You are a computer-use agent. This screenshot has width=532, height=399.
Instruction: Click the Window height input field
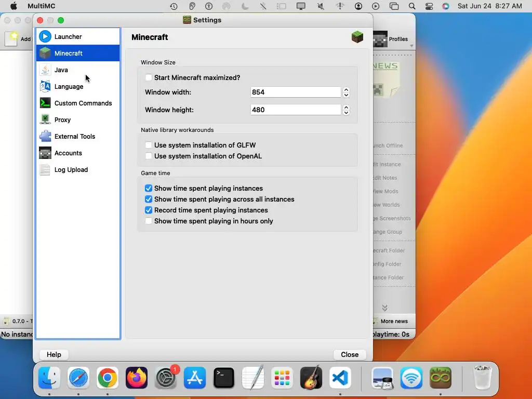296,110
